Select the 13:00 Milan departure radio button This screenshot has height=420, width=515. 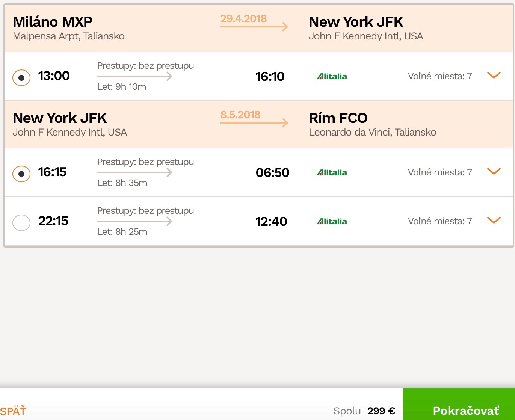21,78
